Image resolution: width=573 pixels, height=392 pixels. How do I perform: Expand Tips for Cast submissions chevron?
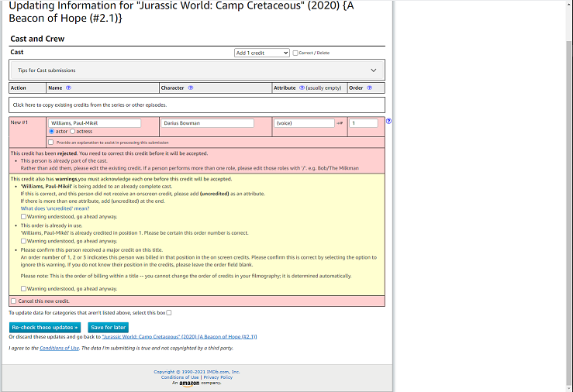[x=373, y=70]
